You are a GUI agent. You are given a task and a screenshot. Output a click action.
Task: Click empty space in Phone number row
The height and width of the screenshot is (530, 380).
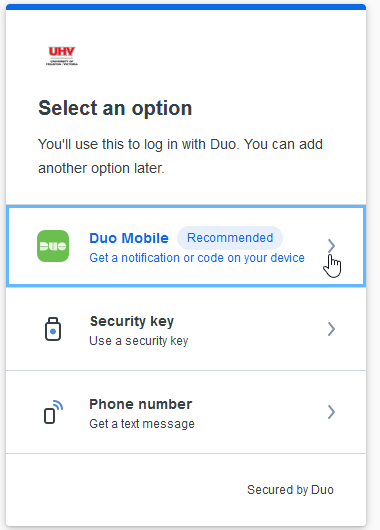[257, 412]
